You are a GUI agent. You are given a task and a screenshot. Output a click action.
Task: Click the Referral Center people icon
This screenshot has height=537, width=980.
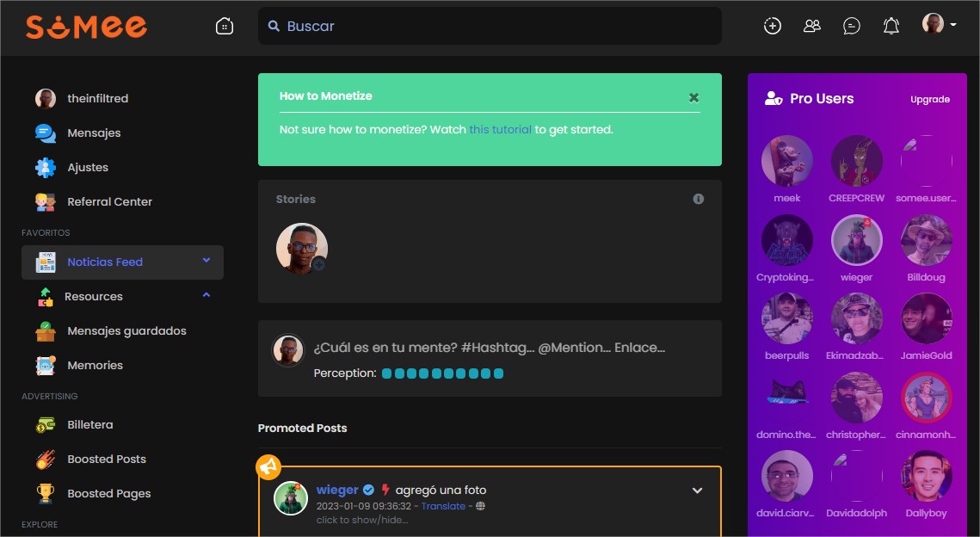coord(46,202)
